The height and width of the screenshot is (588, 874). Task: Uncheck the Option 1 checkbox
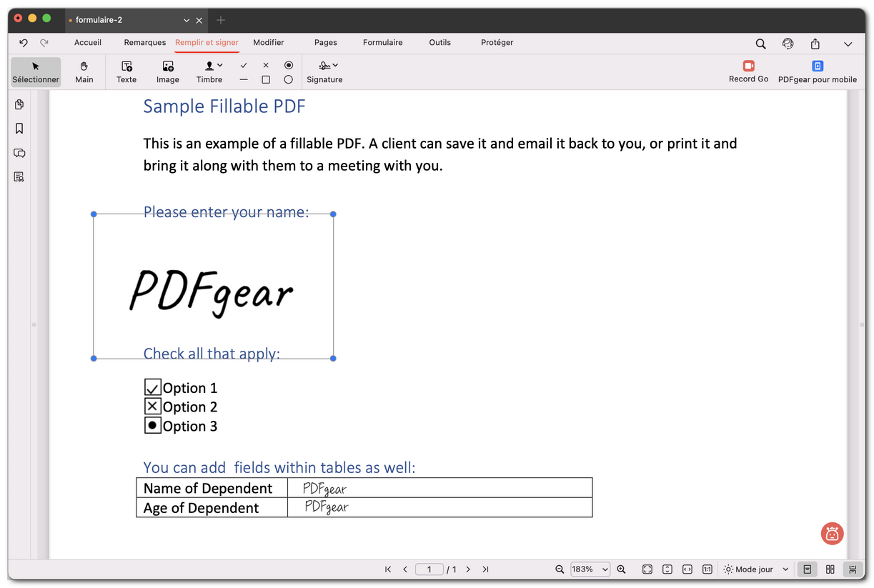click(153, 387)
